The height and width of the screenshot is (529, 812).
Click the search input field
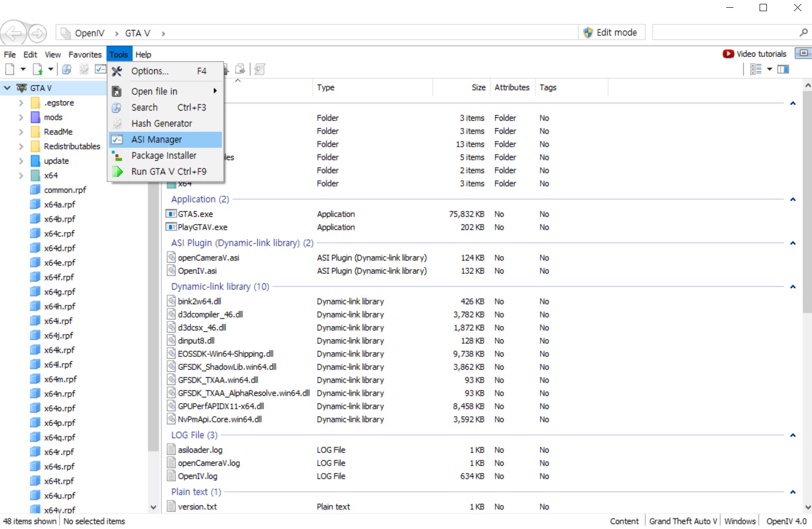pos(726,33)
